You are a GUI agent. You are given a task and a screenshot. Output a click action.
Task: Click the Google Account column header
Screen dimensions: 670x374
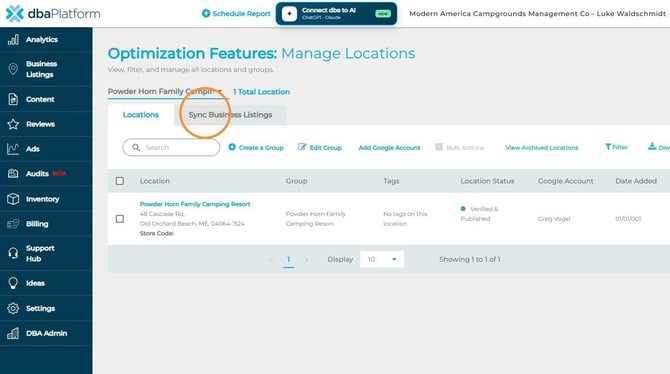click(x=565, y=181)
